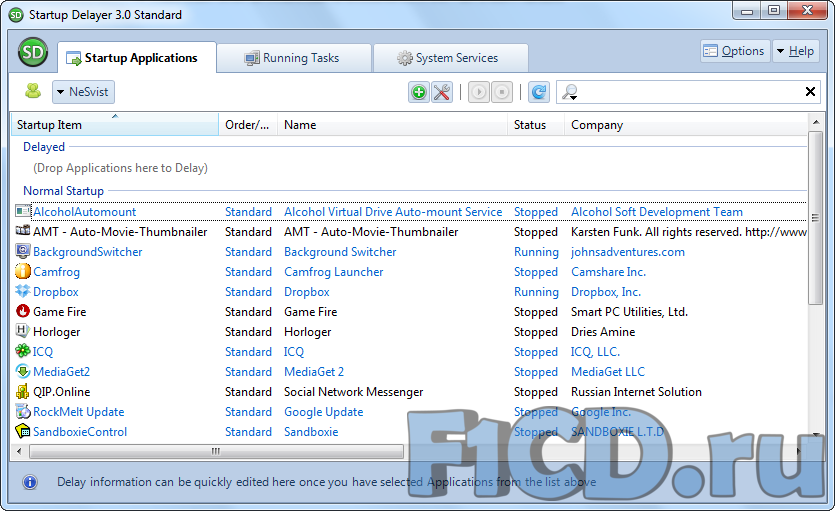The height and width of the screenshot is (511, 835).
Task: Click the greyed stop toolbar icon
Action: click(502, 92)
